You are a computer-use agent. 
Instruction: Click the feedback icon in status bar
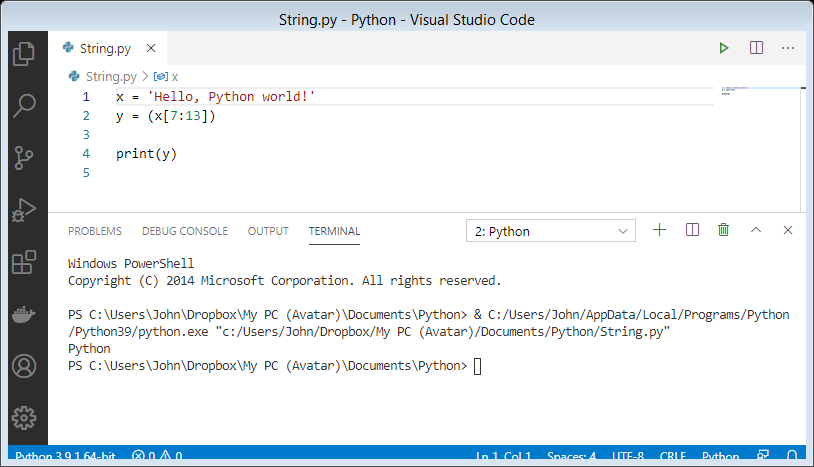click(x=763, y=455)
